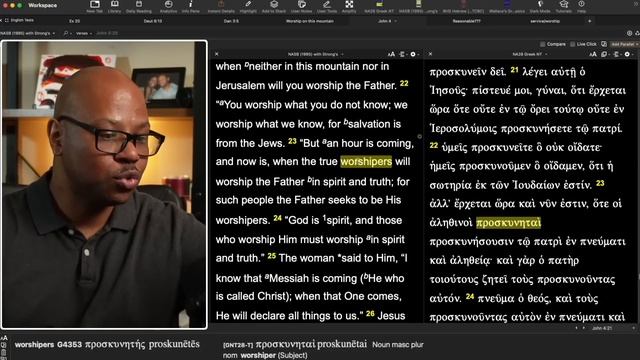This screenshot has height=360, width=640.
Task: Open the NASB (1995) with Strong's module dropdown
Action: [x=28, y=33]
